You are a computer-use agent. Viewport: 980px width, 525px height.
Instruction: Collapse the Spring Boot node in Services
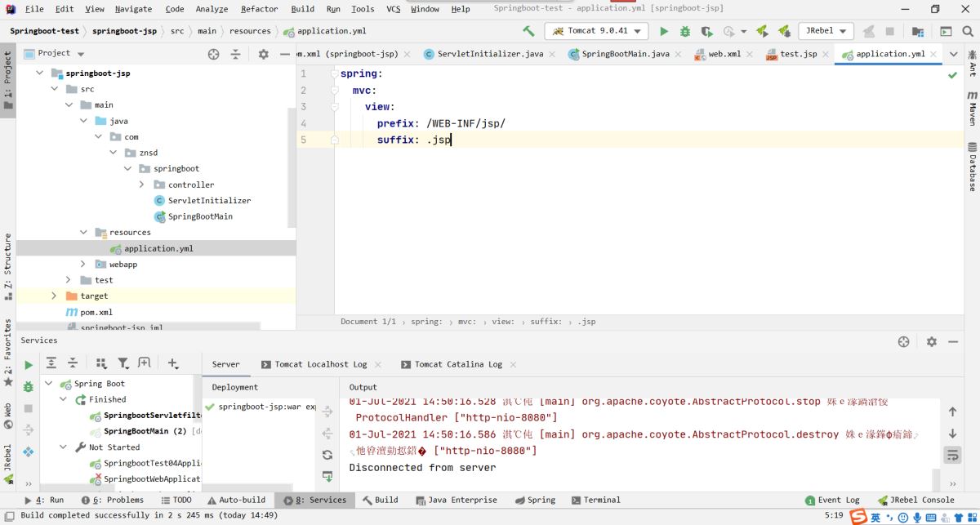tap(48, 384)
